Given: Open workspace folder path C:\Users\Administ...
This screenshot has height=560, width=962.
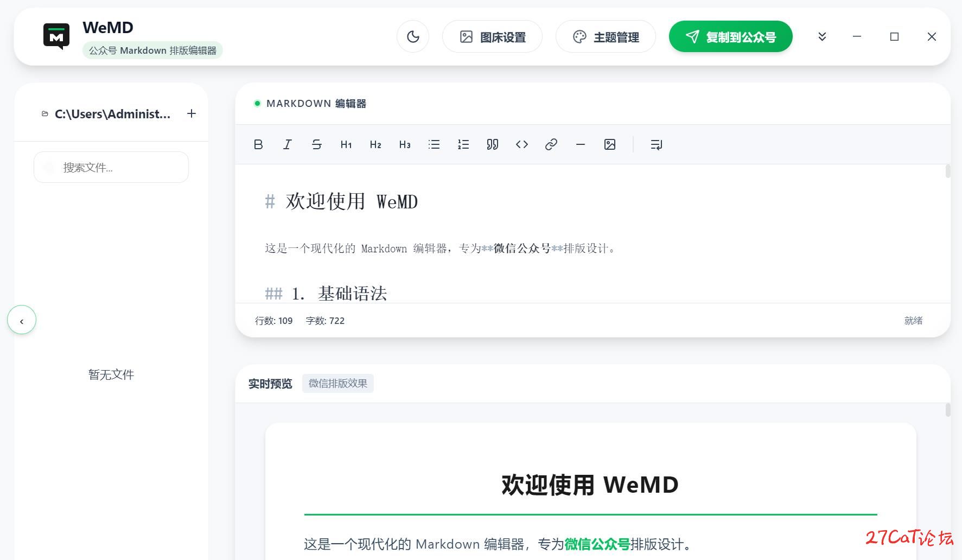Looking at the screenshot, I should coord(106,114).
